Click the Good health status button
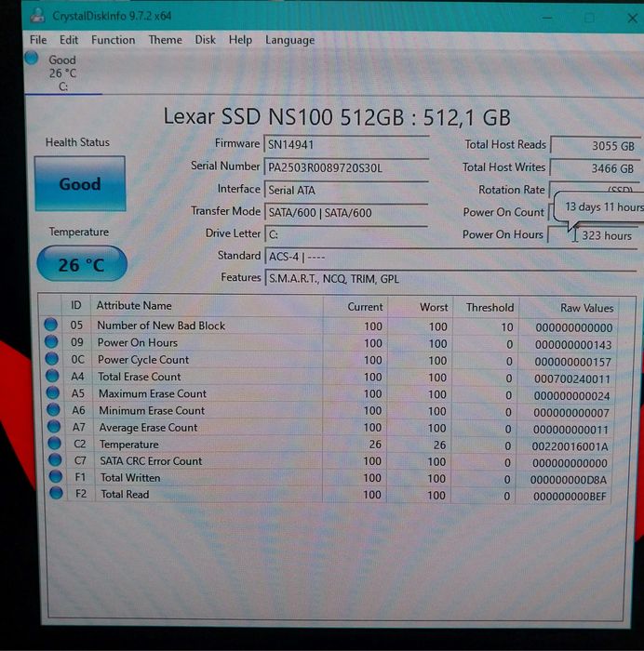 [x=80, y=183]
